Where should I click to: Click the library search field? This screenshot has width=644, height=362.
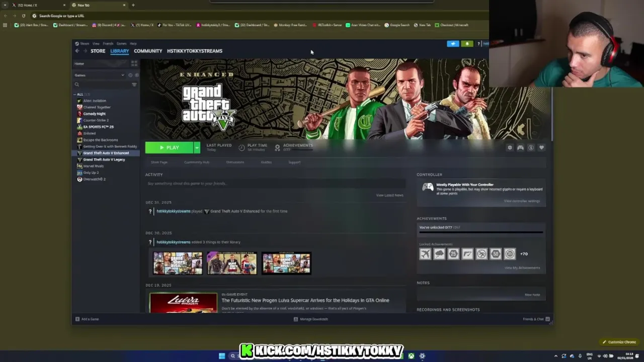click(102, 84)
